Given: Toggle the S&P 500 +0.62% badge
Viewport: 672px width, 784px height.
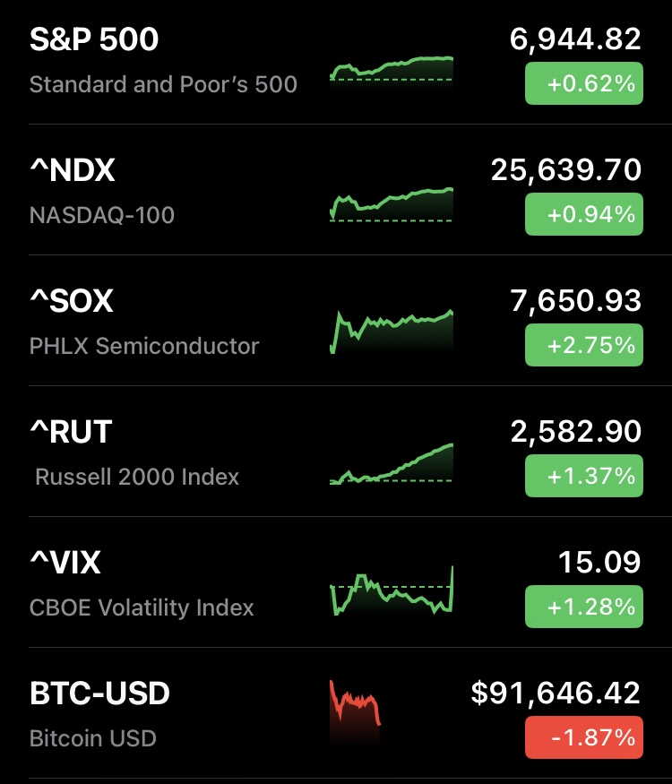Looking at the screenshot, I should pos(583,84).
